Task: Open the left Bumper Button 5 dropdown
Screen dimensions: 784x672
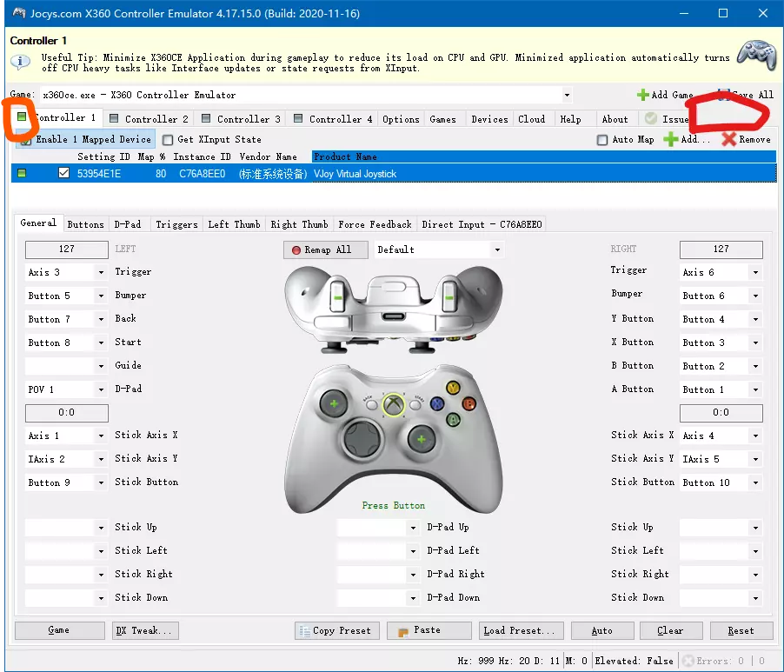Action: tap(101, 296)
